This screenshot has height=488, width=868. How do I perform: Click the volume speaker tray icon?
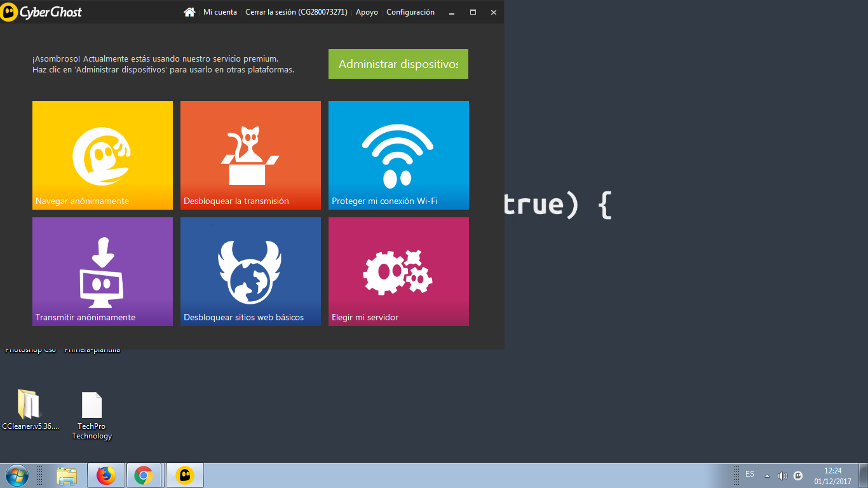(x=782, y=476)
